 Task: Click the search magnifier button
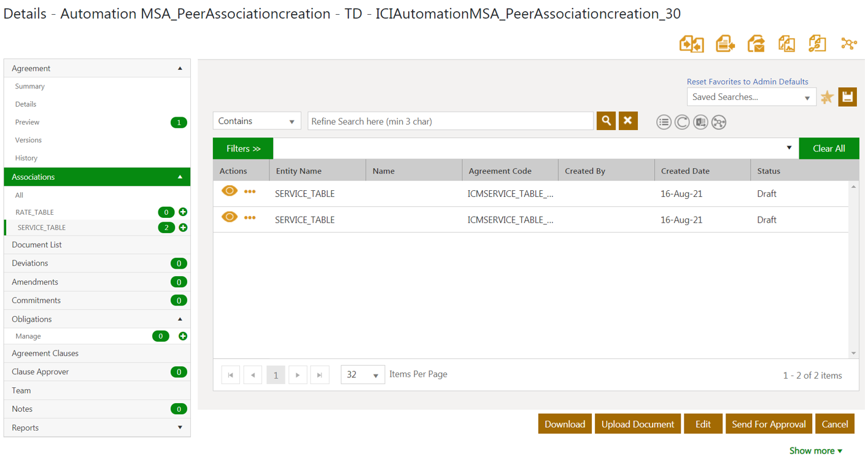click(606, 121)
